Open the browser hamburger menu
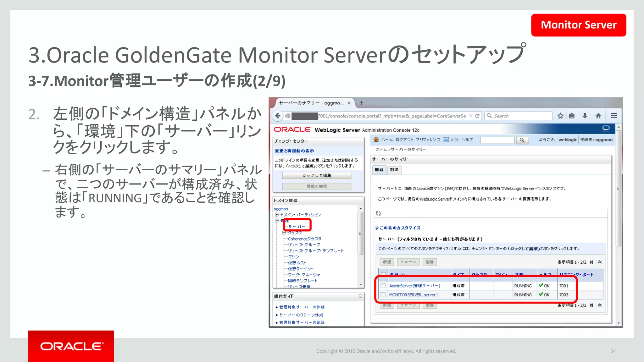 pos(614,116)
